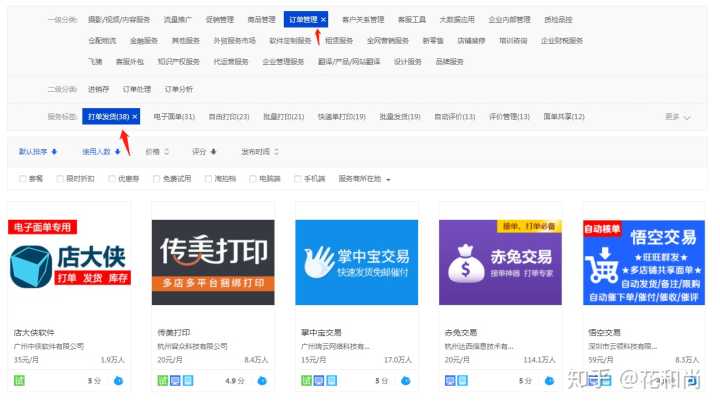Remove the 订单管理 category filter

(x=323, y=19)
